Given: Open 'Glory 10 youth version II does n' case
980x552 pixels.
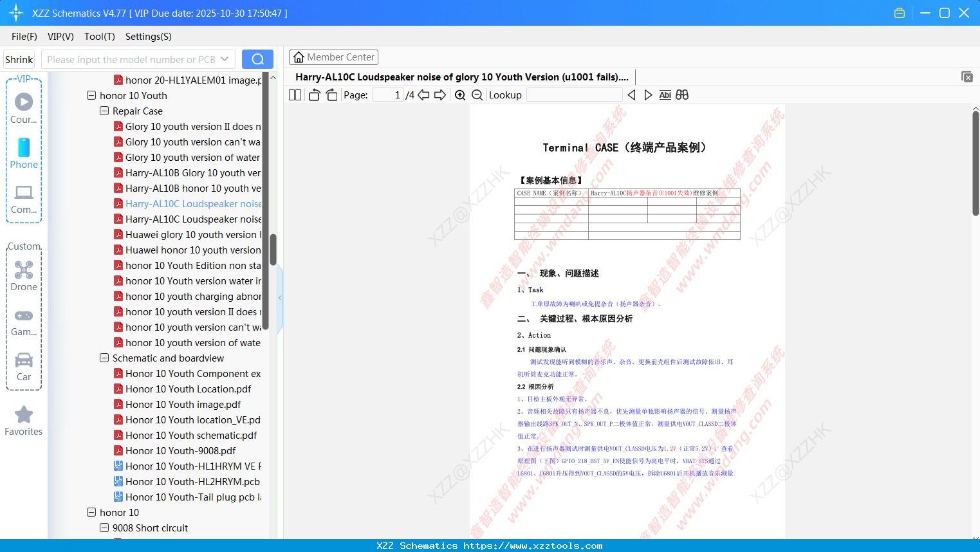Looking at the screenshot, I should point(187,127).
